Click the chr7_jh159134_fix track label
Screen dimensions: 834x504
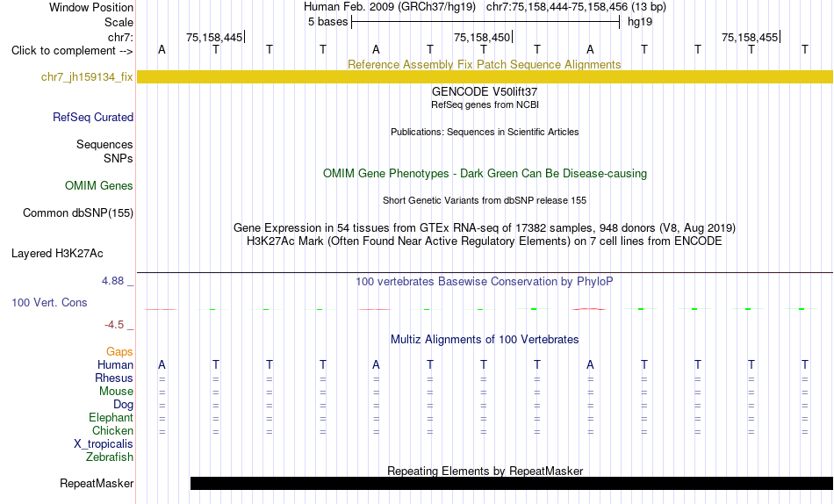click(x=87, y=77)
